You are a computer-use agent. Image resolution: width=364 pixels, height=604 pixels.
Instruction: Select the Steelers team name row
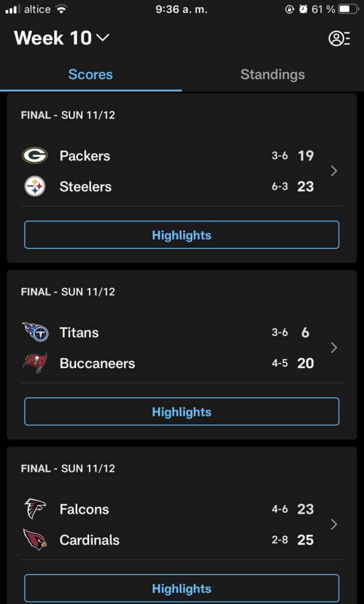169,186
